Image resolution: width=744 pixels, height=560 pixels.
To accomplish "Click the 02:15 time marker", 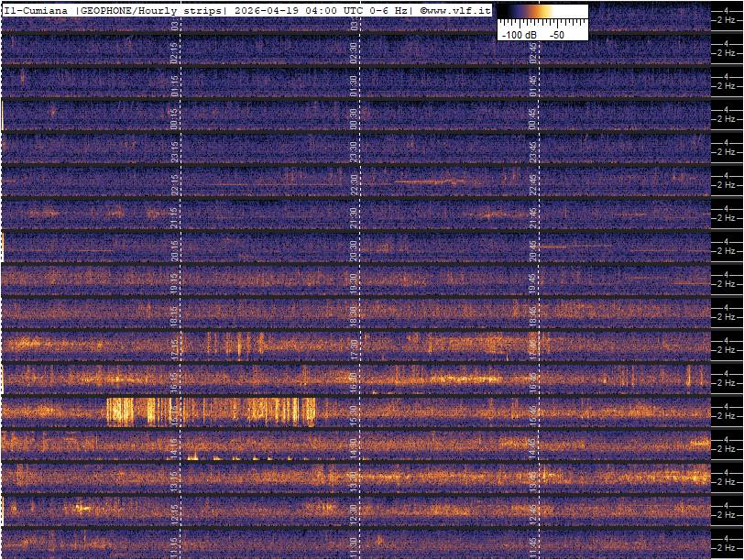I will (x=174, y=53).
